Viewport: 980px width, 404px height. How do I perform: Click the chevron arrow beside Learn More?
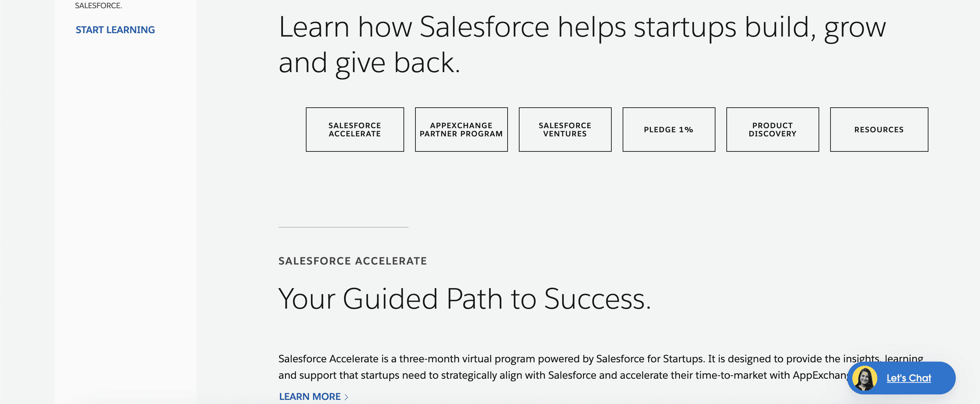coord(346,397)
